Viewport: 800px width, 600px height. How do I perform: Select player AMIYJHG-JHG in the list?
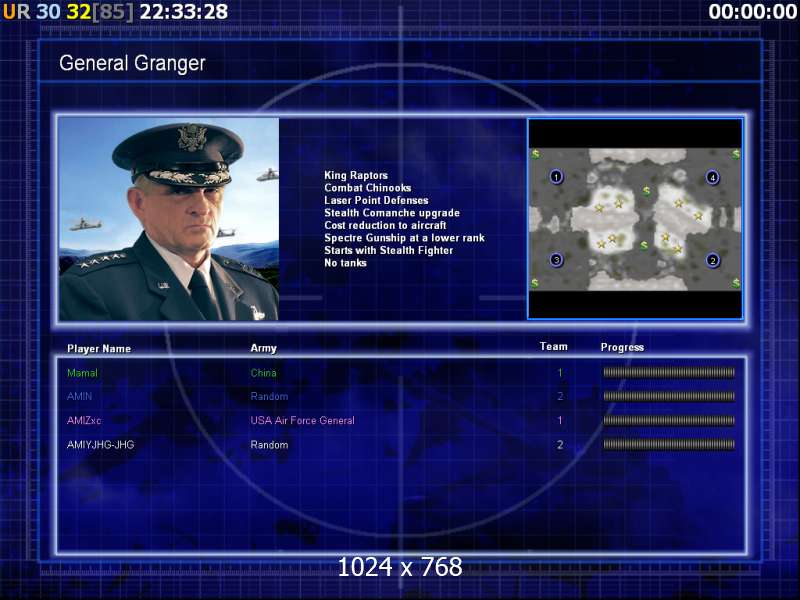coord(101,445)
